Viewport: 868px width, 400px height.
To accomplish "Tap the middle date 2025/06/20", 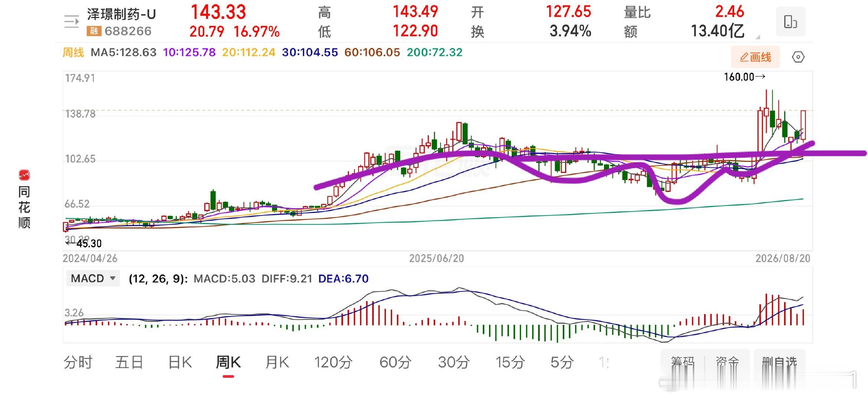I will [x=436, y=258].
